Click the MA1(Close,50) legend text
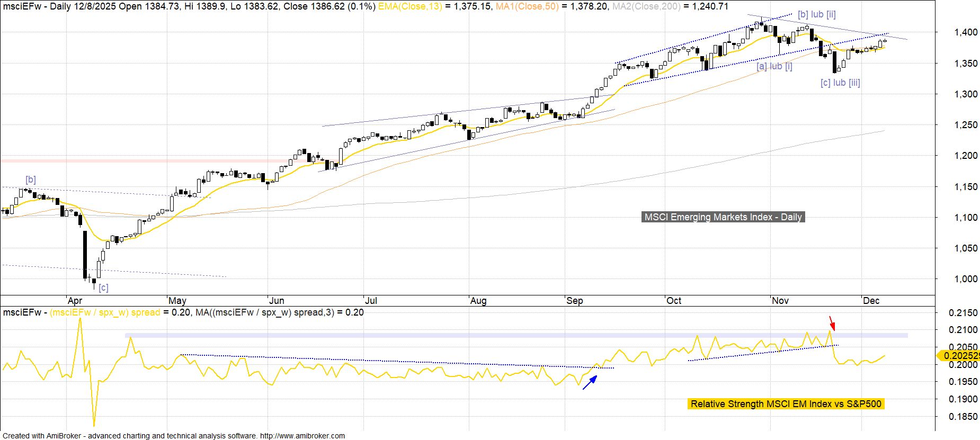 tap(527, 6)
